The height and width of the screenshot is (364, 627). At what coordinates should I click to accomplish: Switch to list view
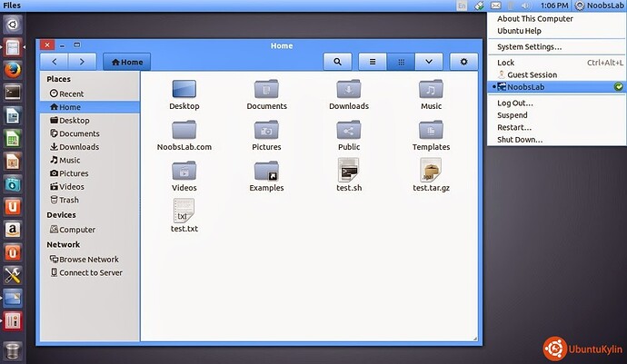click(372, 62)
